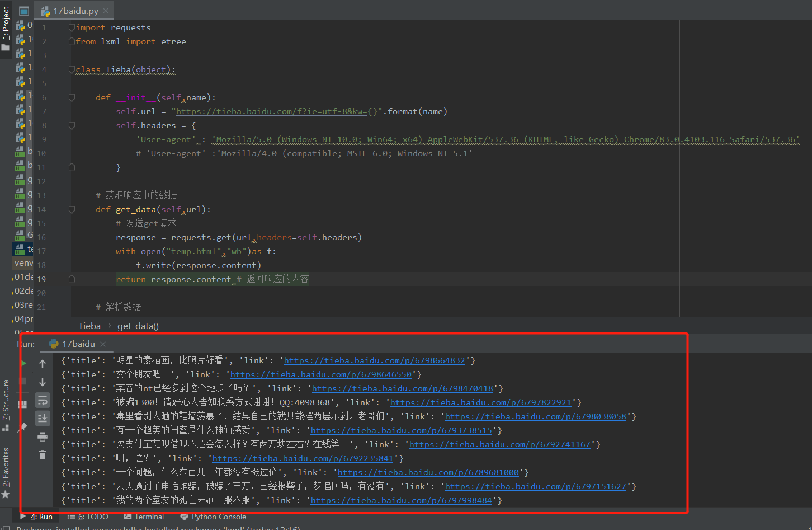Open link tieba.baidu.com/p/6798664832
This screenshot has width=812, height=530.
pyautogui.click(x=375, y=360)
